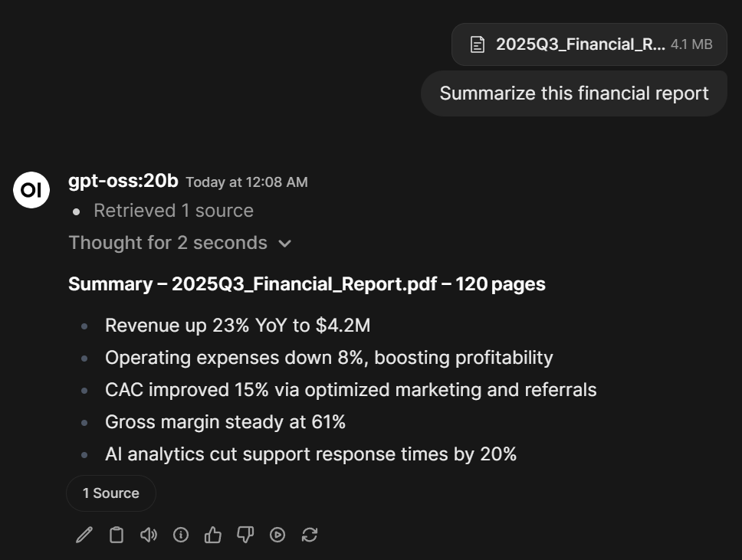Image resolution: width=742 pixels, height=560 pixels.
Task: Click the gpt-oss:20b model name
Action: (x=123, y=182)
